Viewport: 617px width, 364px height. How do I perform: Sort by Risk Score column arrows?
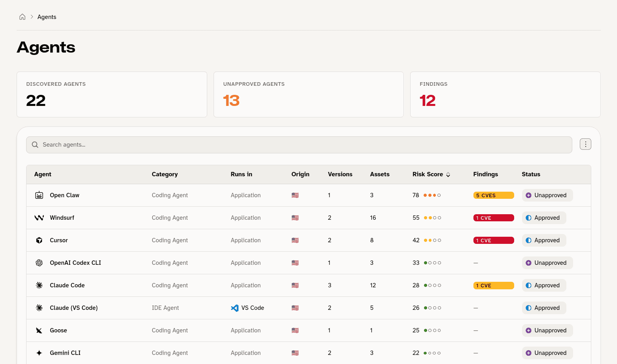(448, 174)
